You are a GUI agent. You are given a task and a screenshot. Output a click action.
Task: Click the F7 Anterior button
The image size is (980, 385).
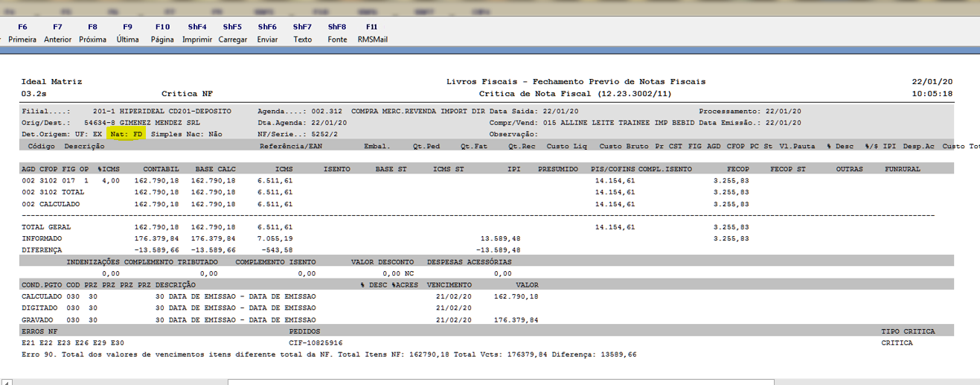(57, 33)
